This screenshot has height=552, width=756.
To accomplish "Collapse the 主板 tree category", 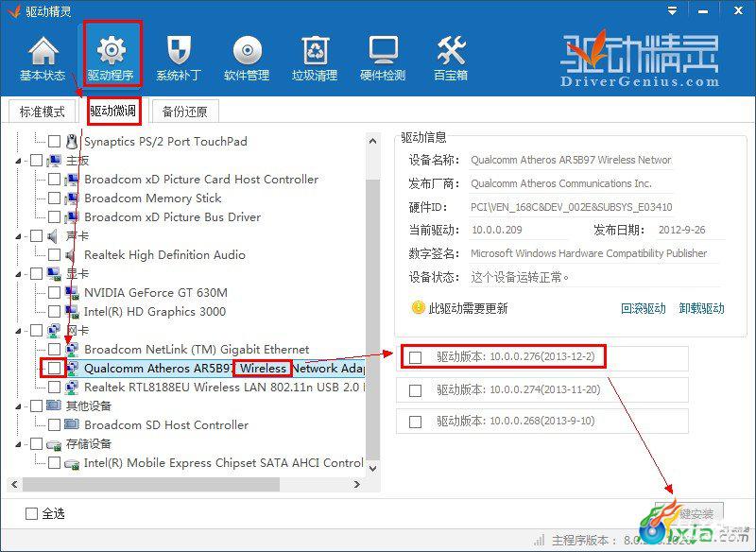I will click(x=18, y=161).
